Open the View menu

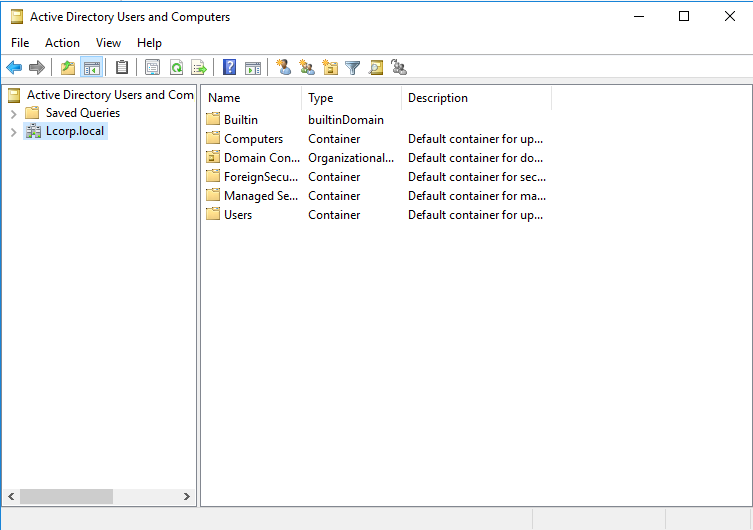click(109, 43)
